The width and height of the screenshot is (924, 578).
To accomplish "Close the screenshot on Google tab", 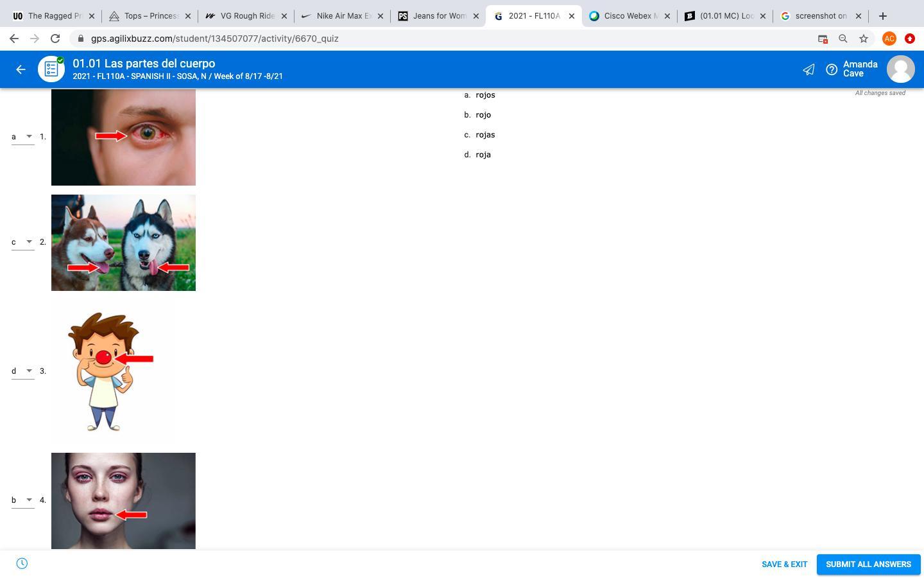I will point(859,16).
